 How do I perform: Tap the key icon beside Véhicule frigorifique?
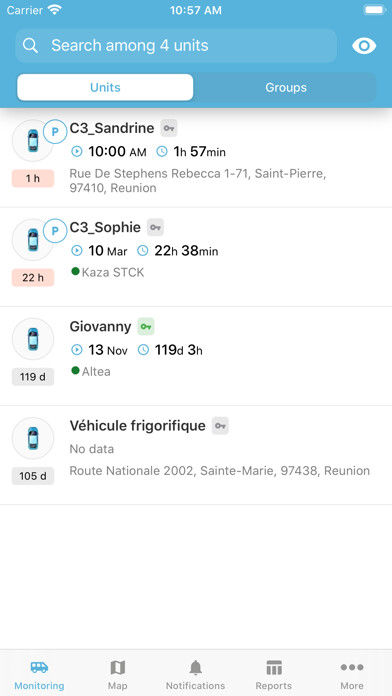point(220,426)
